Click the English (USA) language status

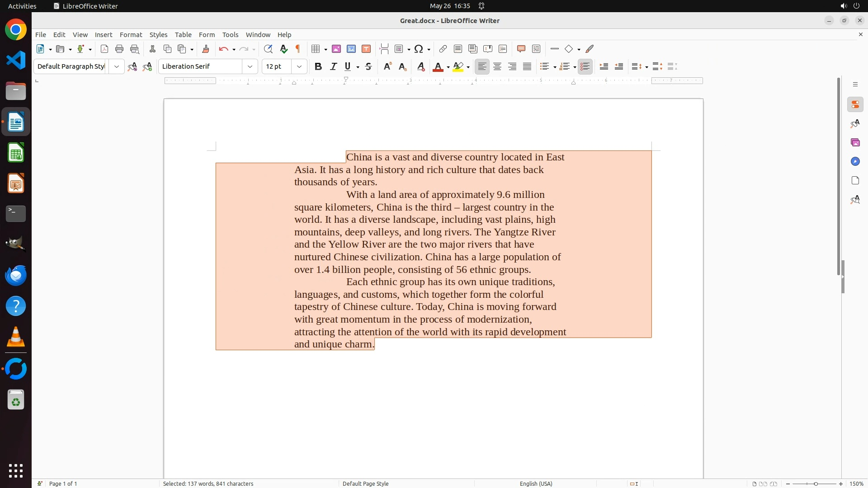click(536, 483)
